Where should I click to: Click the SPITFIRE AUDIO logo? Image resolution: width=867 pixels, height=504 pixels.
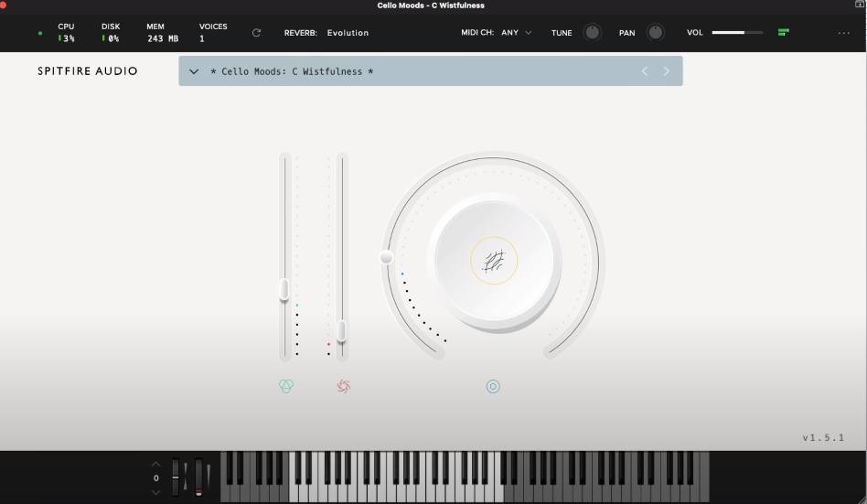[x=88, y=70]
